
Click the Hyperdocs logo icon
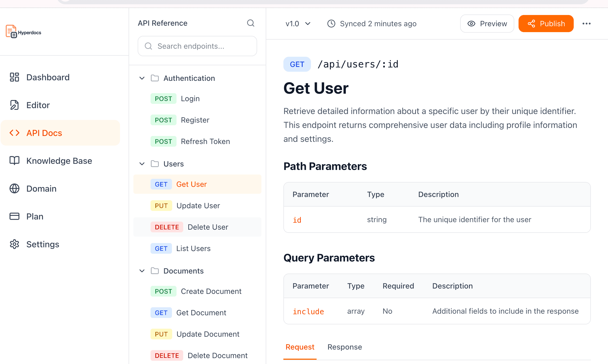coord(11,31)
